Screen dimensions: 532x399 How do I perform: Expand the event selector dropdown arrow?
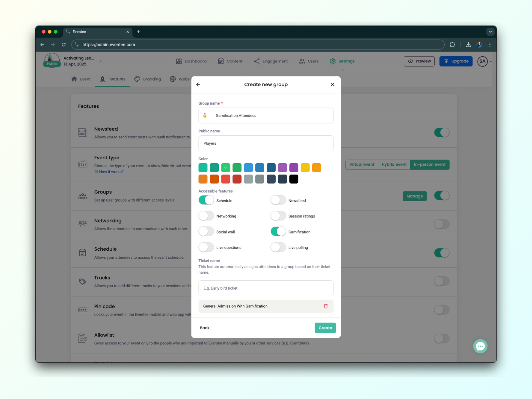pos(101,61)
